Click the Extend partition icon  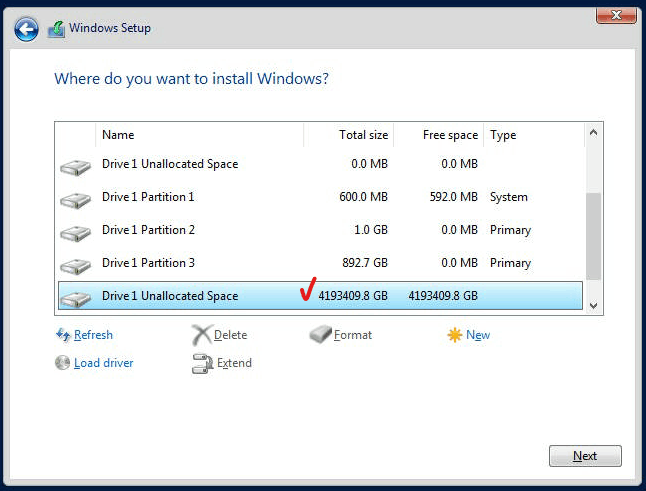click(x=202, y=363)
